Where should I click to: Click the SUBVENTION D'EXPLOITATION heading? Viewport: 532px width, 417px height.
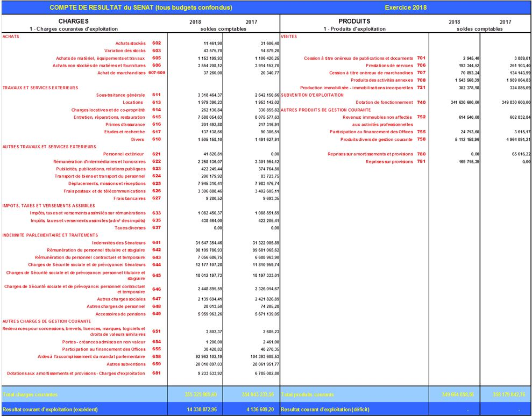(x=312, y=95)
